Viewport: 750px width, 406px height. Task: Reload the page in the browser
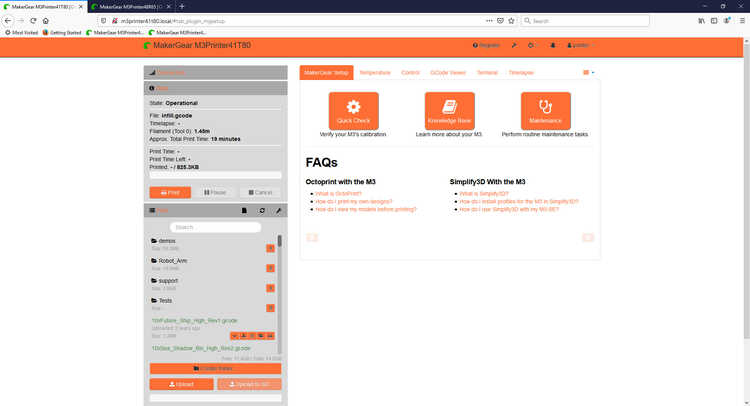(33, 21)
